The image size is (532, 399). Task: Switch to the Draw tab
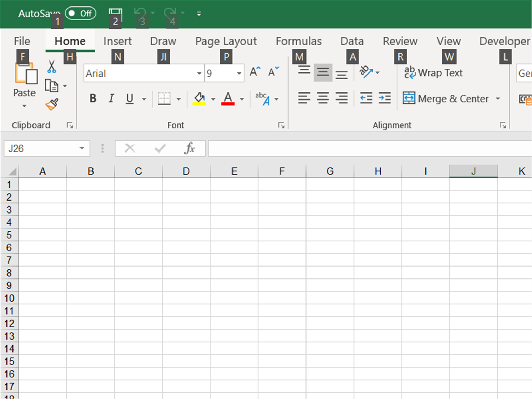click(x=163, y=41)
